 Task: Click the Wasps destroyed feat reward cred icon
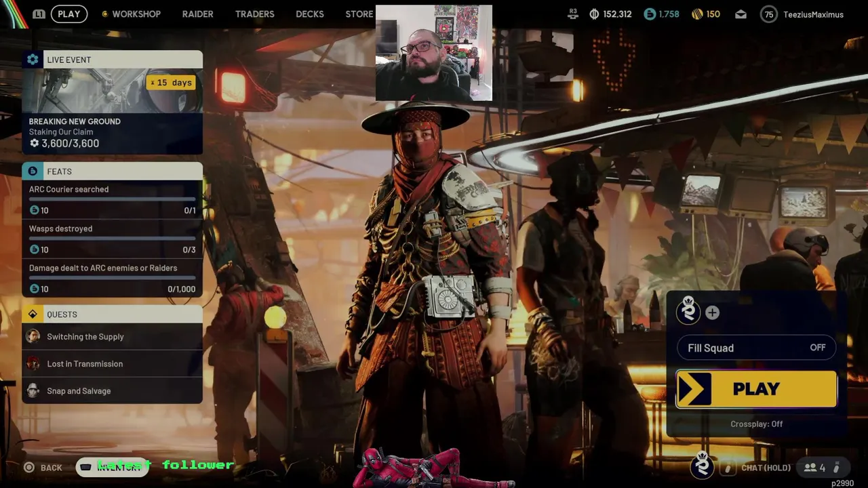click(x=35, y=249)
